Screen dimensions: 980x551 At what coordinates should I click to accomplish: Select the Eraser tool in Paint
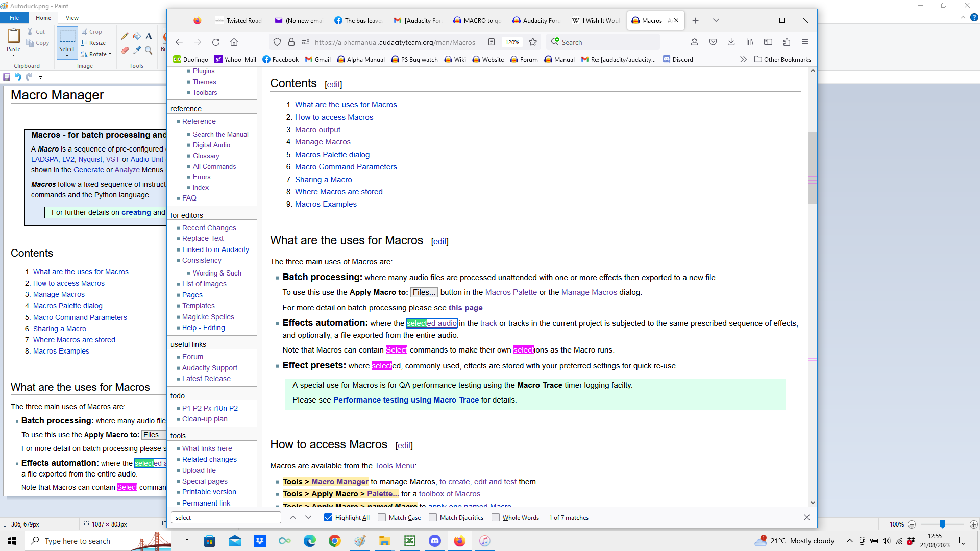(x=125, y=51)
